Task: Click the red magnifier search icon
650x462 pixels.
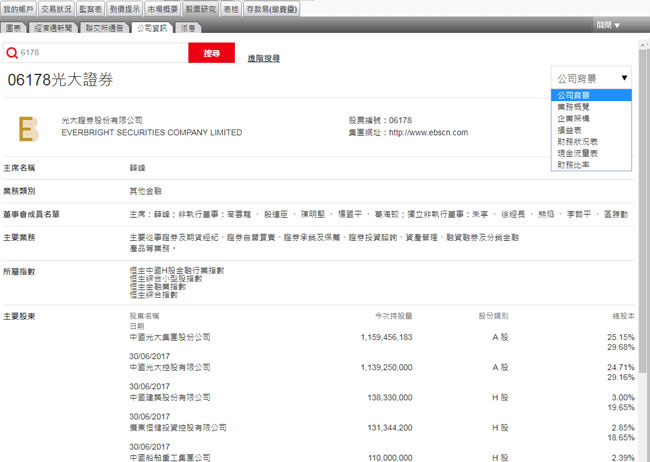Action: tap(12, 53)
